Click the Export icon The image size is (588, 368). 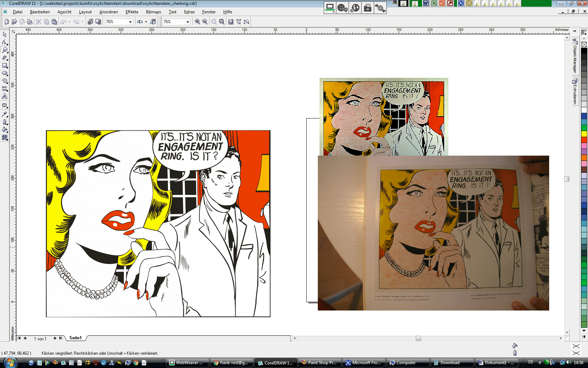pos(98,22)
